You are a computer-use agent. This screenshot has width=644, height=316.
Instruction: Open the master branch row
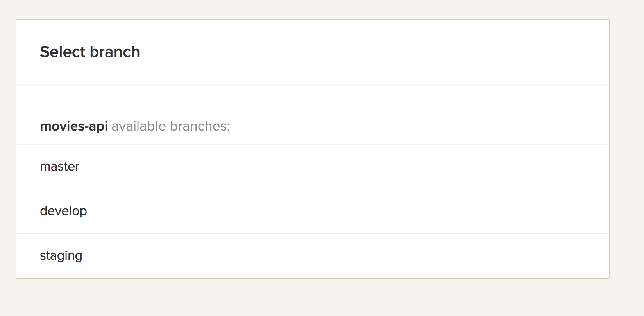(x=313, y=167)
